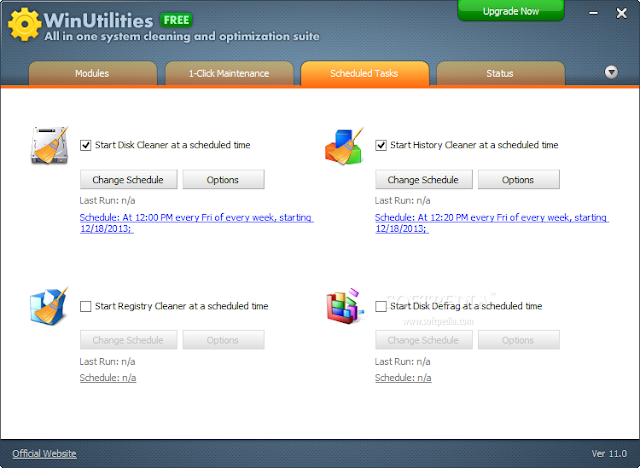The width and height of the screenshot is (640, 468).
Task: Click Schedule: n/a link under Disk Defrag
Action: click(403, 378)
